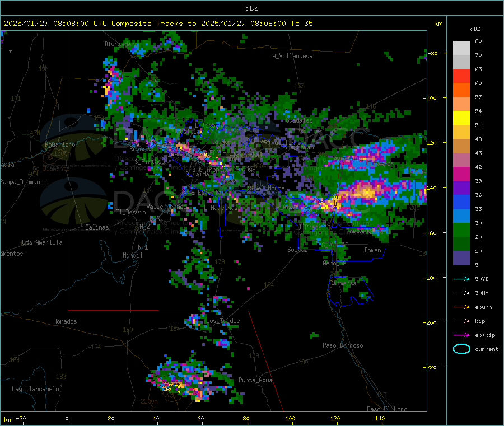Screen dimensions: 504x426
Task: Select the slate 5-10 dBZ color swatch
Action: 461,258
